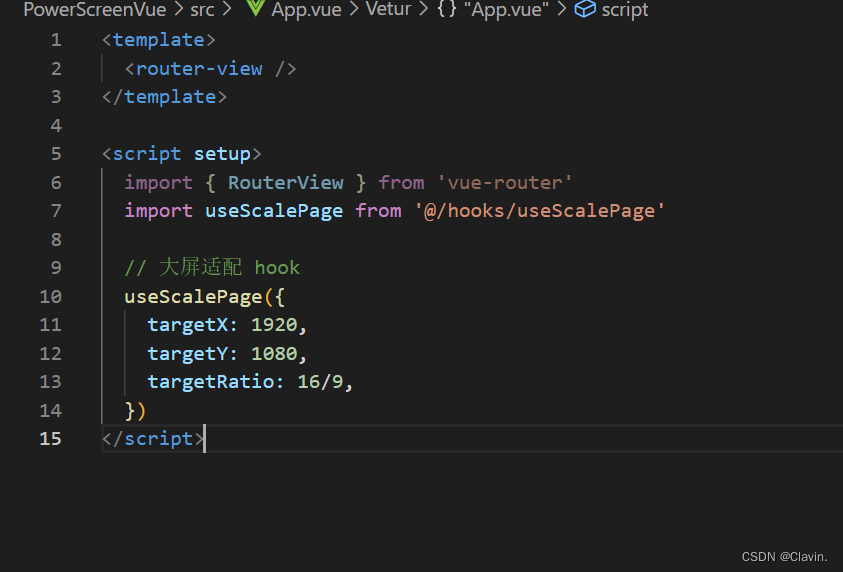843x572 pixels.
Task: Open PowerScreenVue breadcrumb folder
Action: tap(95, 10)
